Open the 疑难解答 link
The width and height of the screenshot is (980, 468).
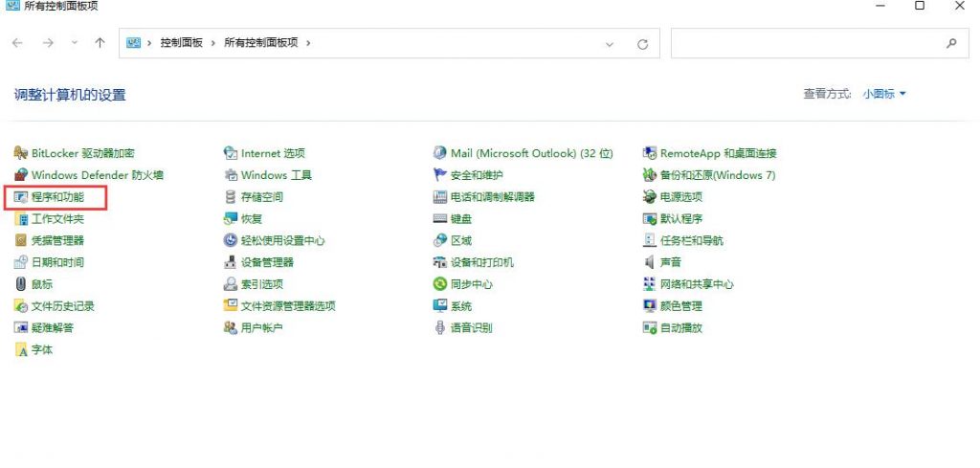[x=52, y=328]
